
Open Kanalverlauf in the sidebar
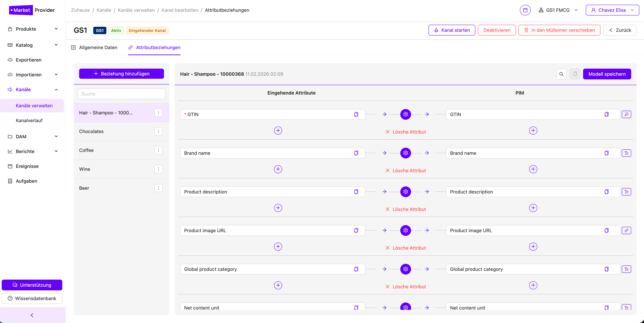[x=29, y=120]
